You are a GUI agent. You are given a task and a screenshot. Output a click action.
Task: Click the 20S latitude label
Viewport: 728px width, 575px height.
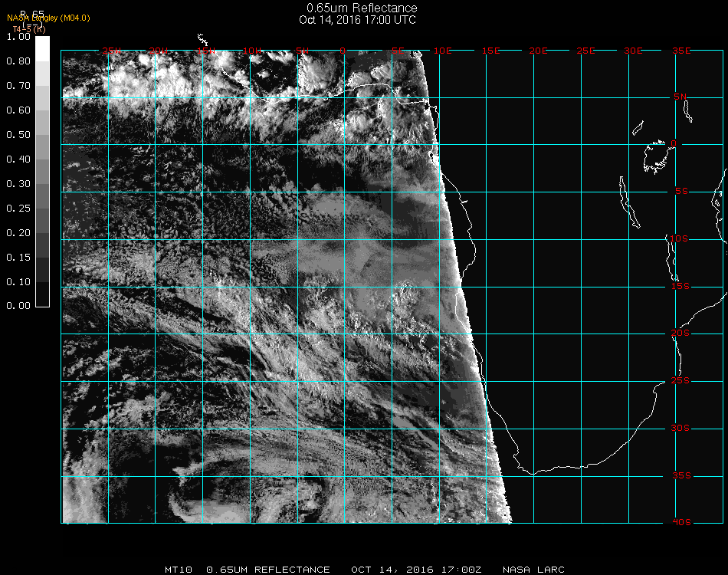pyautogui.click(x=680, y=333)
